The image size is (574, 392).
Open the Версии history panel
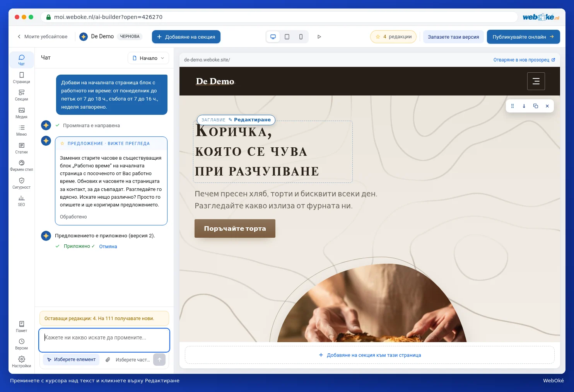tap(21, 344)
